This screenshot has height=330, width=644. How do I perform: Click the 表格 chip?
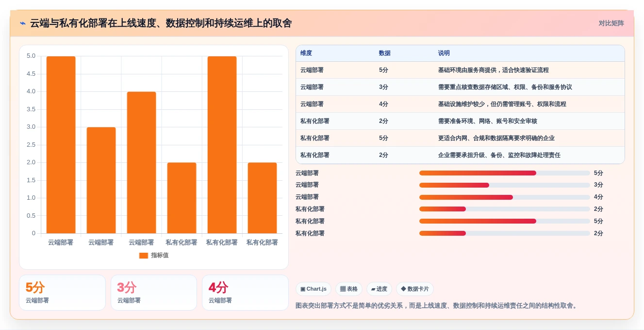click(349, 289)
